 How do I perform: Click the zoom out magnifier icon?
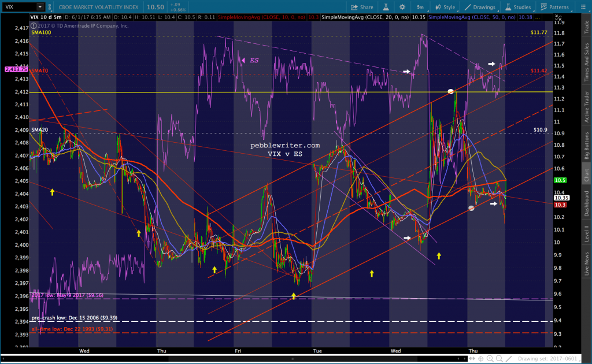point(499,359)
